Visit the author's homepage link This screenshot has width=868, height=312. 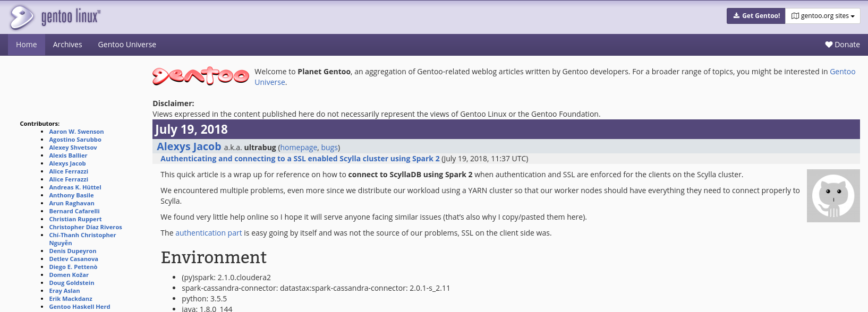pyautogui.click(x=299, y=148)
